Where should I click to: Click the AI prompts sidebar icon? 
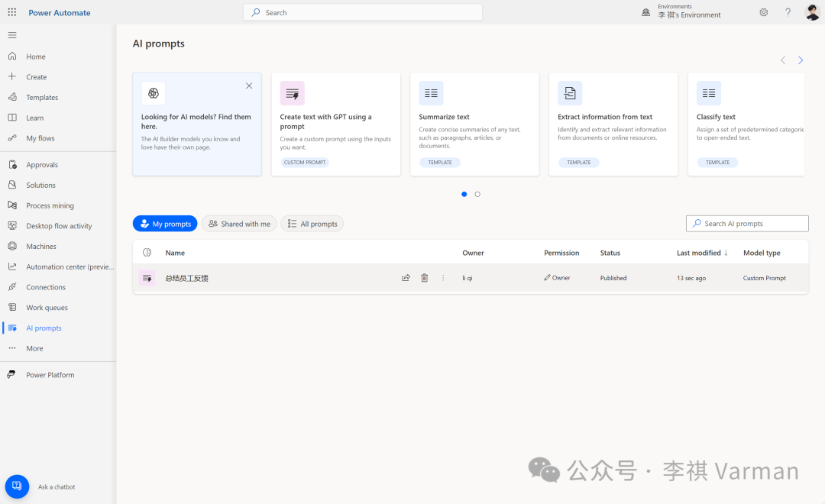click(x=12, y=328)
